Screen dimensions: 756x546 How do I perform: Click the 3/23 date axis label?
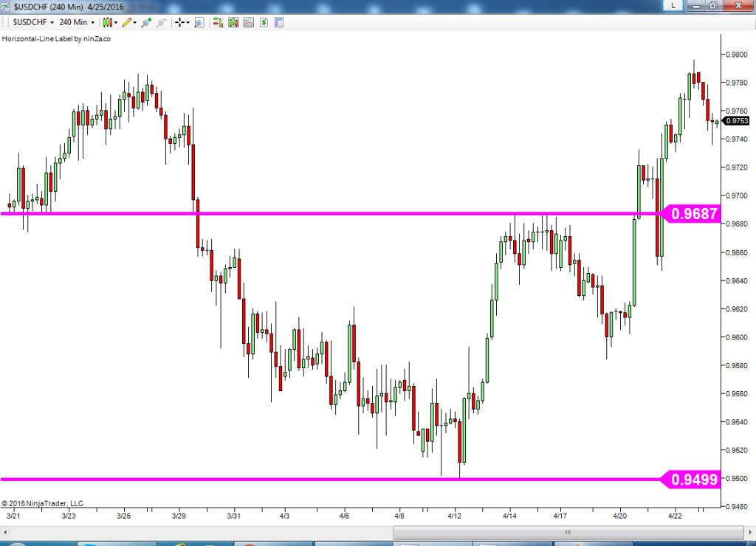click(69, 516)
